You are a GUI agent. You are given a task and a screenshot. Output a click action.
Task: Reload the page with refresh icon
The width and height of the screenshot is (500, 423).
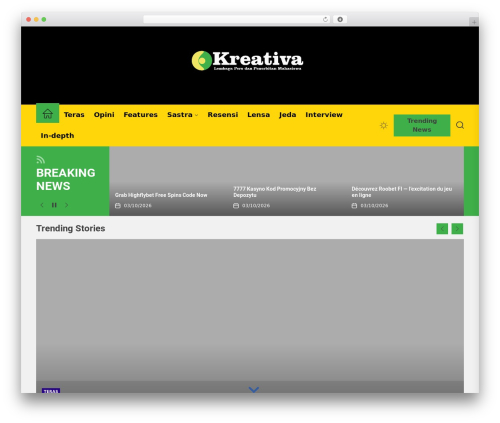(325, 19)
